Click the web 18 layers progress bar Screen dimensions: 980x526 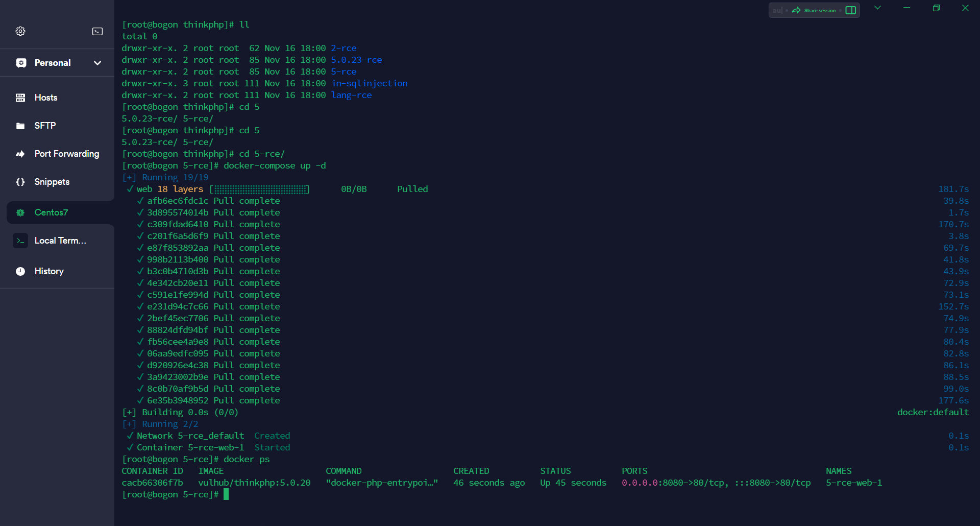259,189
